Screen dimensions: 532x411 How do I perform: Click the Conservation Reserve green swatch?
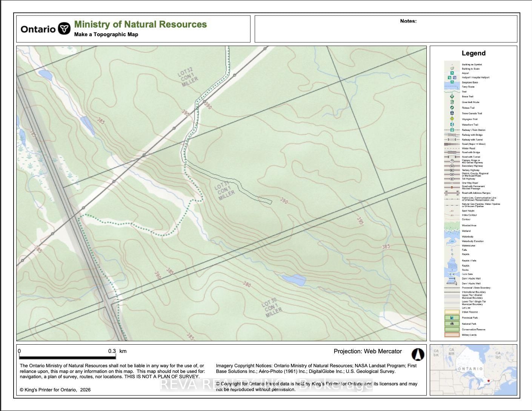point(452,329)
